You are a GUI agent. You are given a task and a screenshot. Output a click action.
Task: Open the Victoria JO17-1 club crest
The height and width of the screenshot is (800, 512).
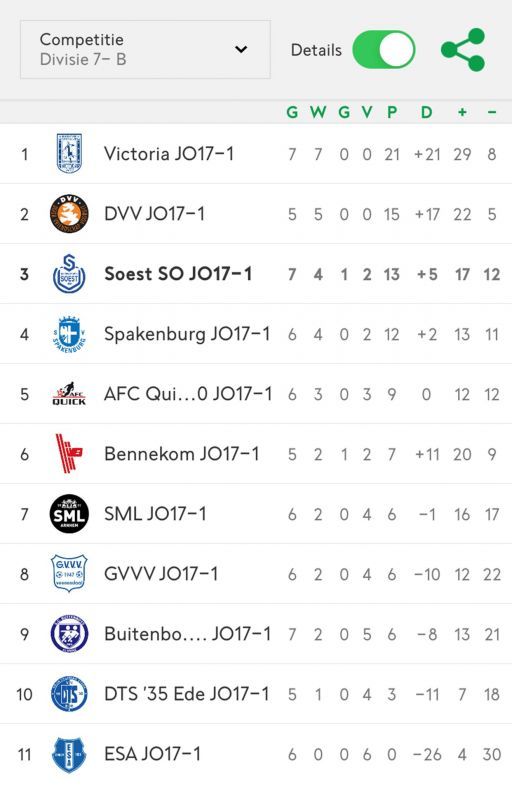(69, 154)
